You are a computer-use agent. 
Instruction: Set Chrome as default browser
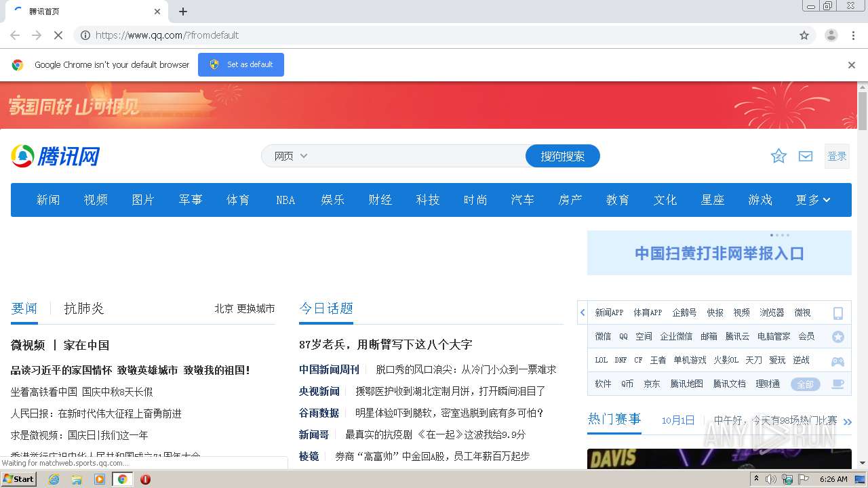(241, 64)
